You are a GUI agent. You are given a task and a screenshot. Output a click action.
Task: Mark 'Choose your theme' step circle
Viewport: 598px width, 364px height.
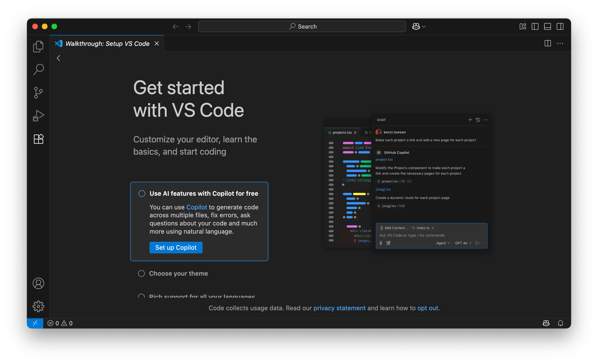tap(141, 273)
